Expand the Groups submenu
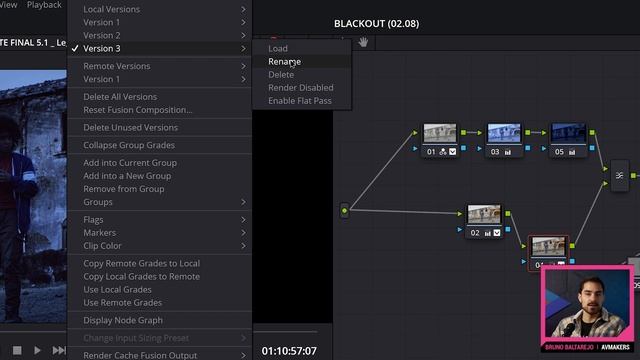 tap(160, 202)
